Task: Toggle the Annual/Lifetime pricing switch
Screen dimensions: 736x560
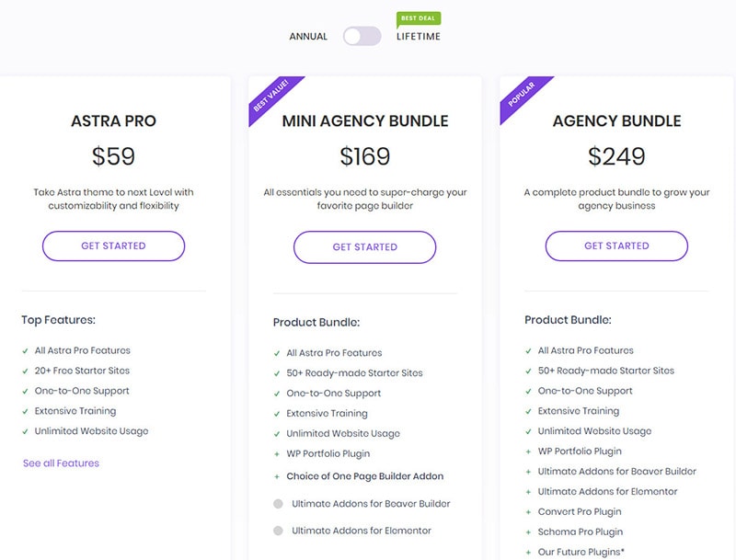Action: [x=362, y=37]
